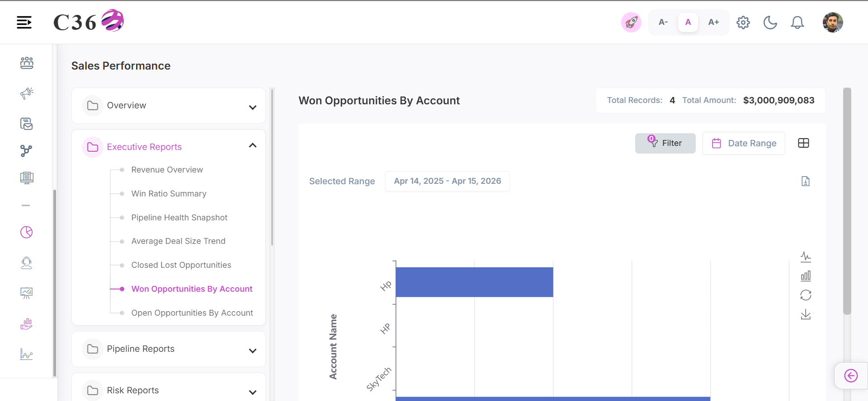Download chart as image icon
Image resolution: width=868 pixels, height=401 pixels.
(x=806, y=314)
